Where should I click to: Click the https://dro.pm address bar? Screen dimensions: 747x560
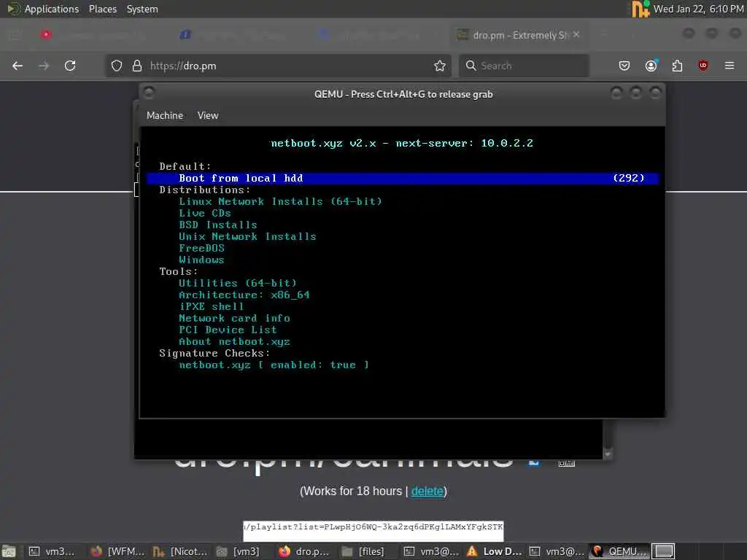(276, 66)
